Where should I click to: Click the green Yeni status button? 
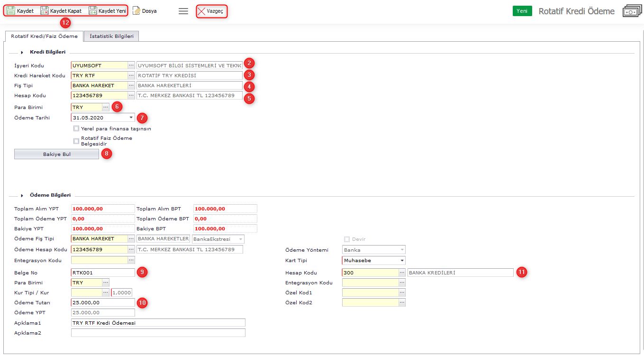click(522, 11)
